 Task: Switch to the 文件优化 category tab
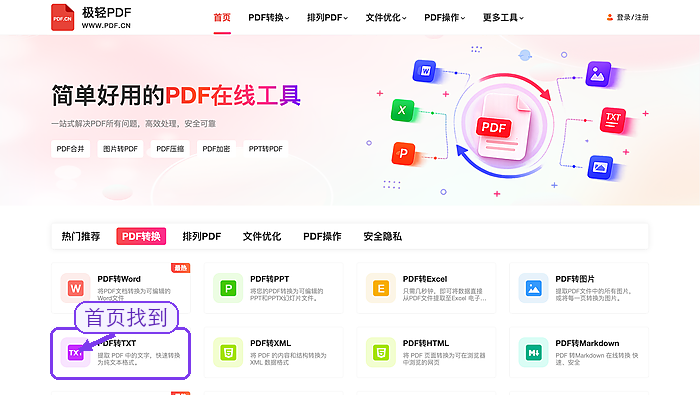pos(262,236)
